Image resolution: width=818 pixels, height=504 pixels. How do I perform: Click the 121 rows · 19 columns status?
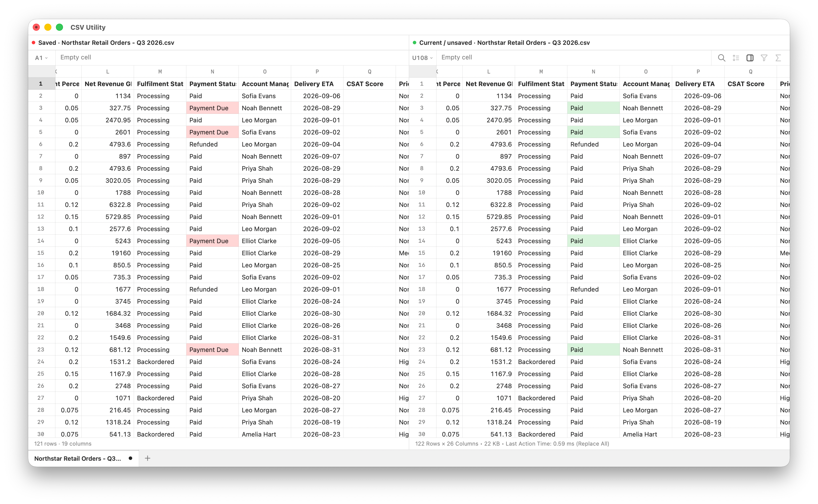pyautogui.click(x=63, y=444)
